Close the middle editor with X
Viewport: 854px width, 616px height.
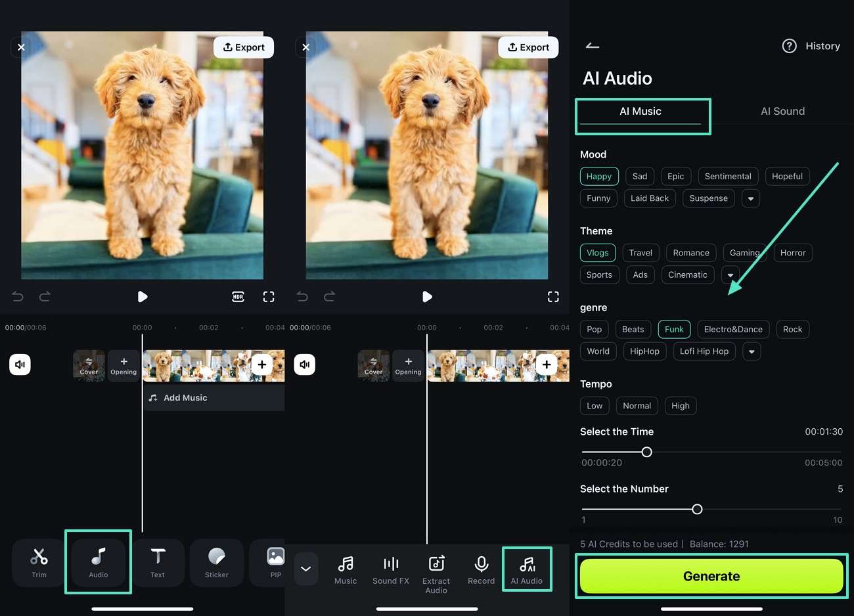305,47
